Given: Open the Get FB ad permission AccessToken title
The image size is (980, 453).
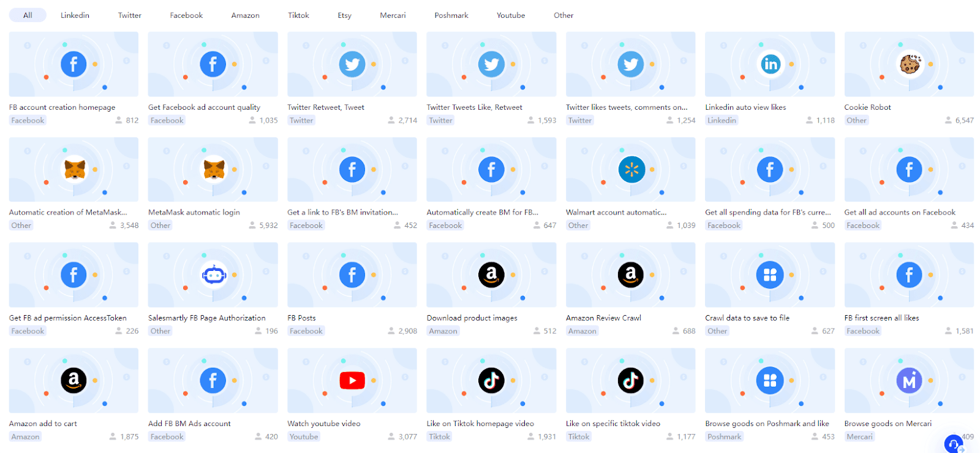Looking at the screenshot, I should [68, 318].
